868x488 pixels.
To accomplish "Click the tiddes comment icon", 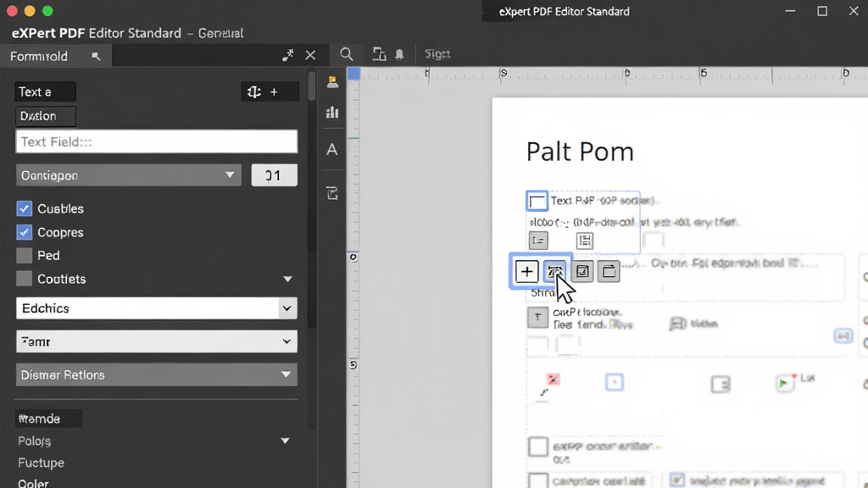I will point(677,324).
